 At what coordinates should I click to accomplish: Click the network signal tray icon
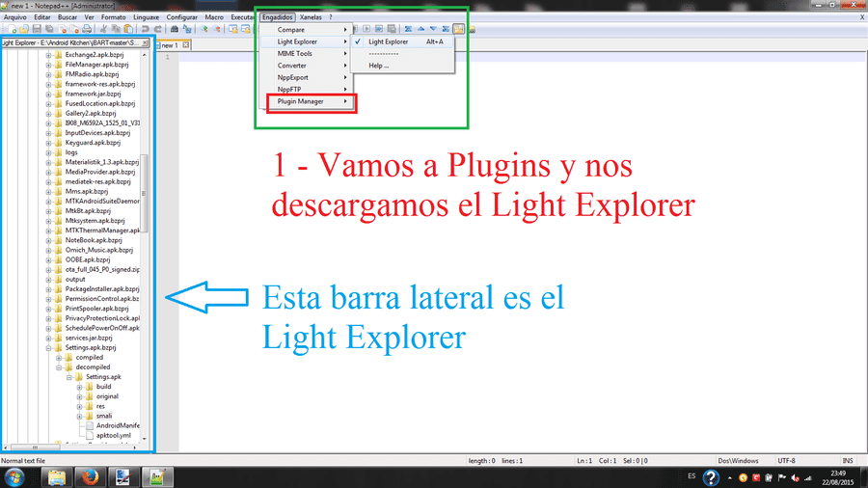pyautogui.click(x=807, y=478)
